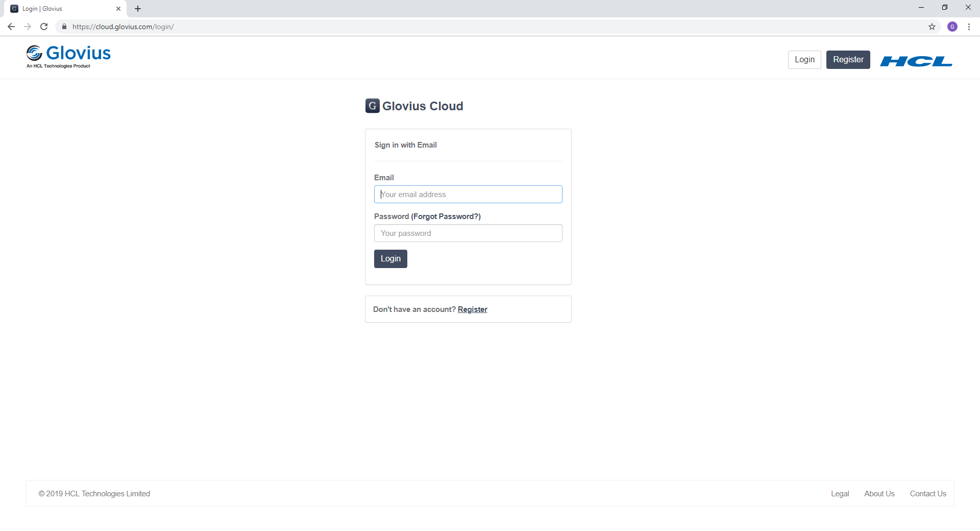This screenshot has height=531, width=980.
Task: Go back using browser back arrow
Action: click(11, 27)
